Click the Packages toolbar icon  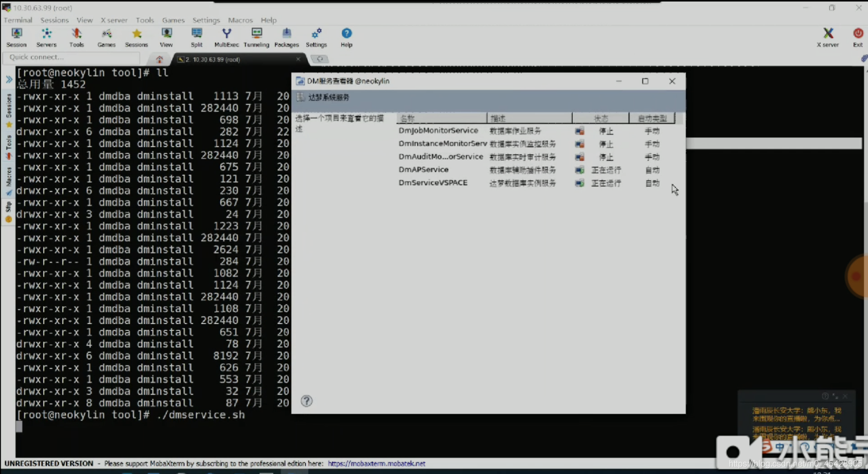coord(287,37)
